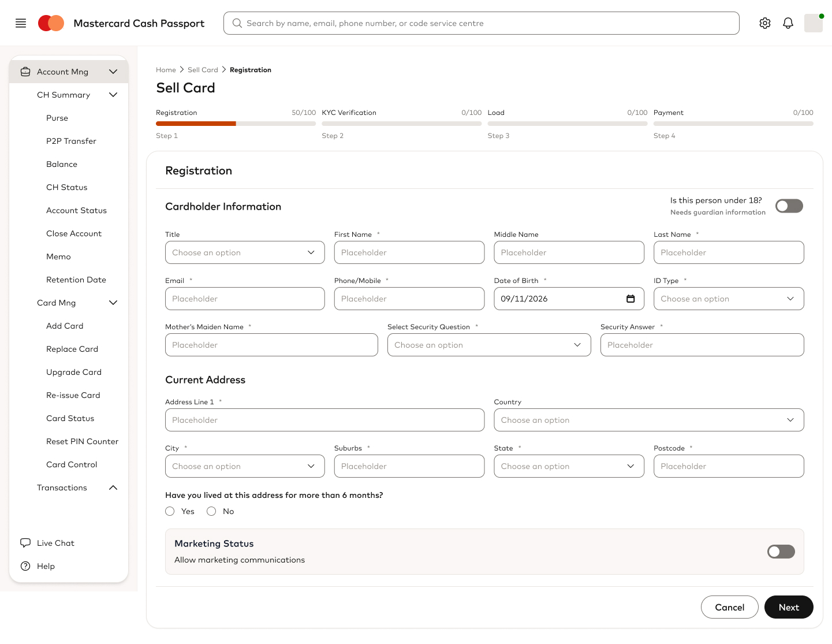Click the Next button
Viewport: 832px width, 644px height.
tap(789, 607)
